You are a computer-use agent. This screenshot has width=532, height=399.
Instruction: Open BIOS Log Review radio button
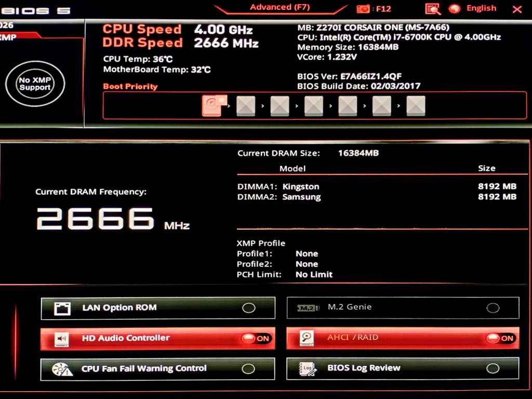point(493,368)
